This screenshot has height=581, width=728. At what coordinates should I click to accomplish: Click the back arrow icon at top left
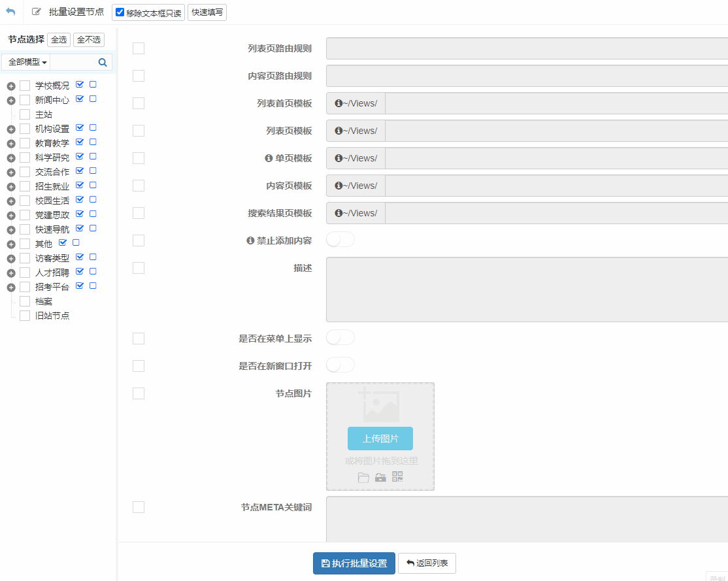(x=10, y=12)
